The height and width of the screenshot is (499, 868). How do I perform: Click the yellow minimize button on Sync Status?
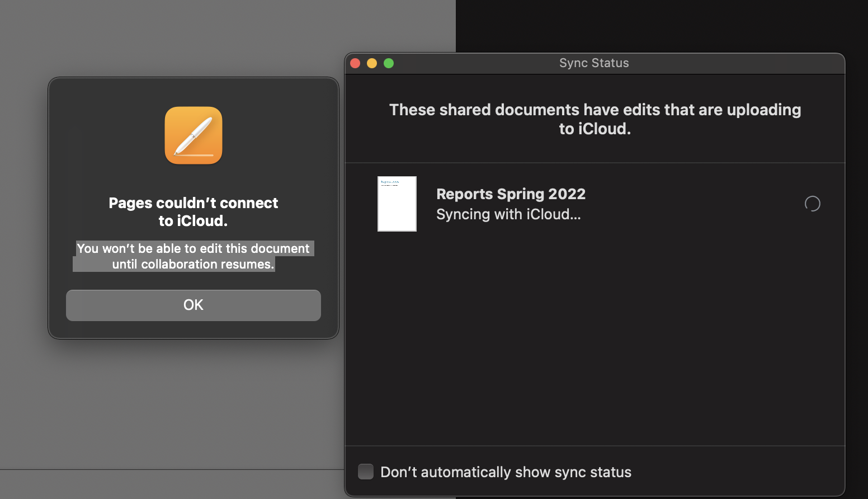[372, 63]
